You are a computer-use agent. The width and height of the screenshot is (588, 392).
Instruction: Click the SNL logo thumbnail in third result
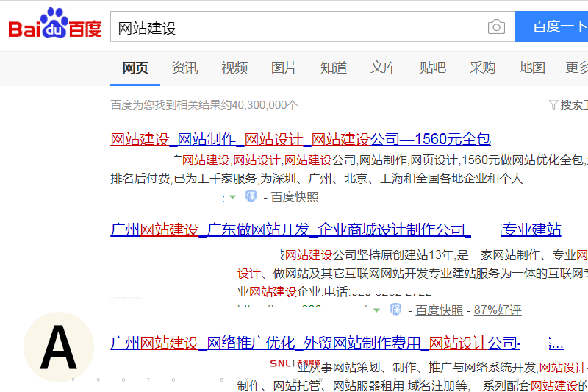[x=295, y=363]
